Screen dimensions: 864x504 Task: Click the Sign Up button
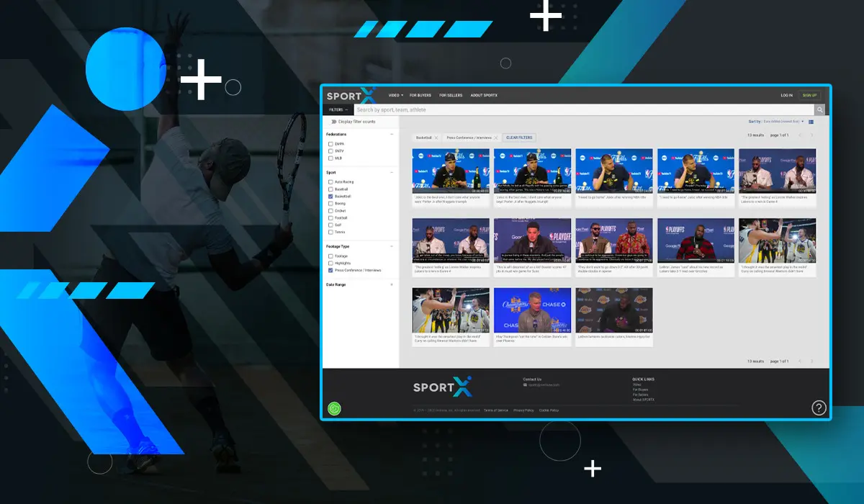coord(810,95)
